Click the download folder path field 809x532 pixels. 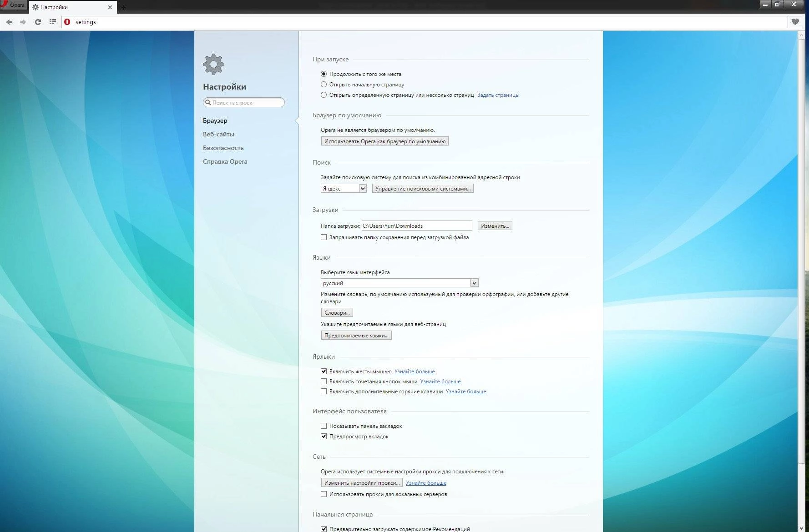(x=417, y=226)
